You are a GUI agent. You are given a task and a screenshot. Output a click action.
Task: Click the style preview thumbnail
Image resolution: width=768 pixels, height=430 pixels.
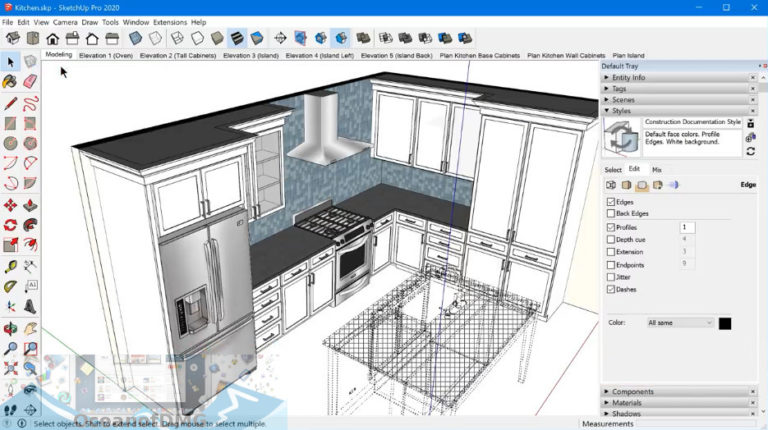(621, 137)
